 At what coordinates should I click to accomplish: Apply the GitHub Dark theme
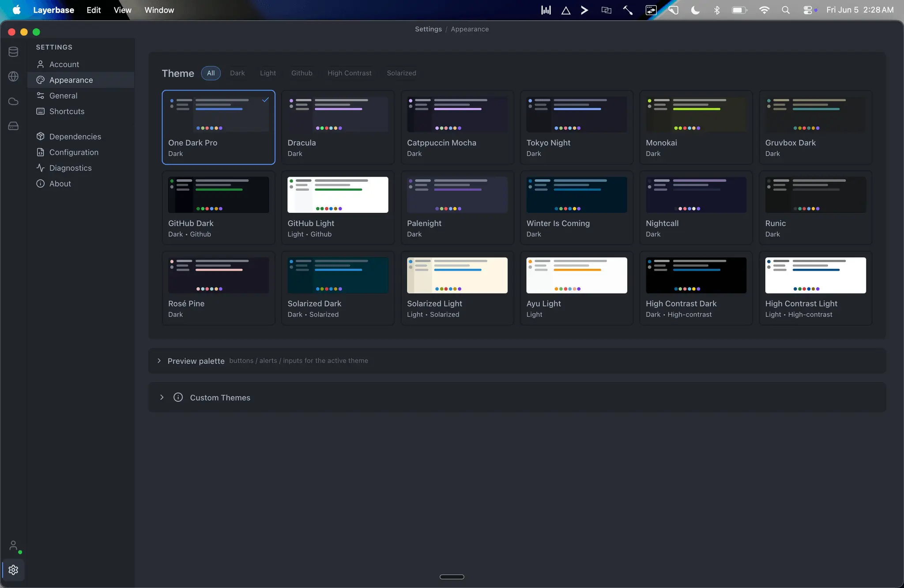(218, 208)
